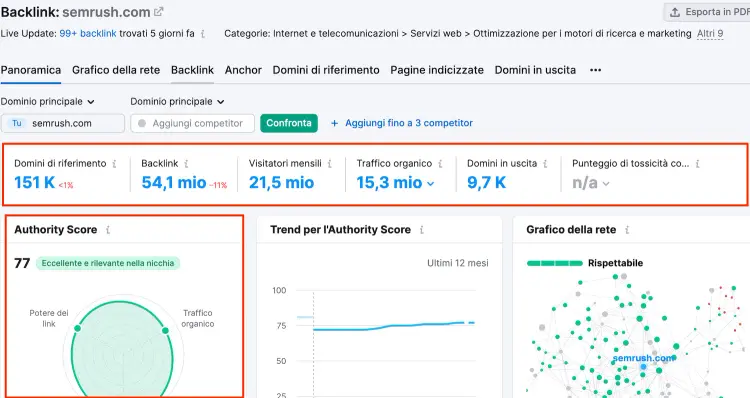750x398 pixels.
Task: Open the 99+ backlink link
Action: 88,33
